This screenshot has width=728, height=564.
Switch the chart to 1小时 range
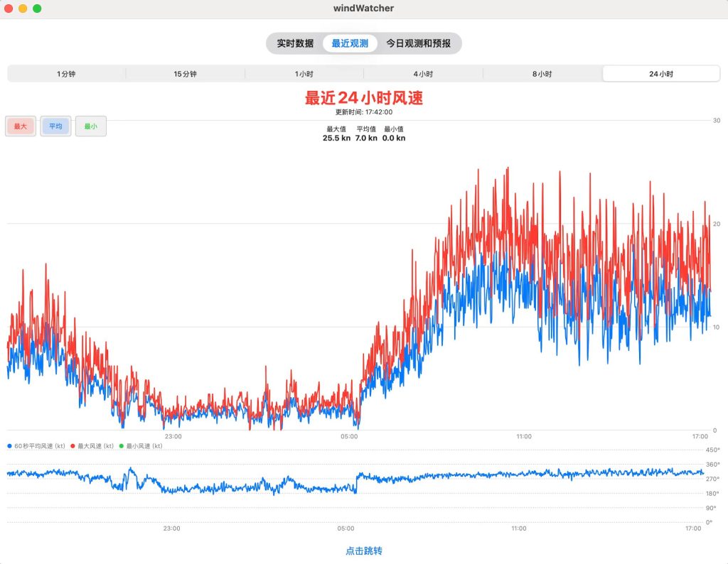click(x=304, y=74)
